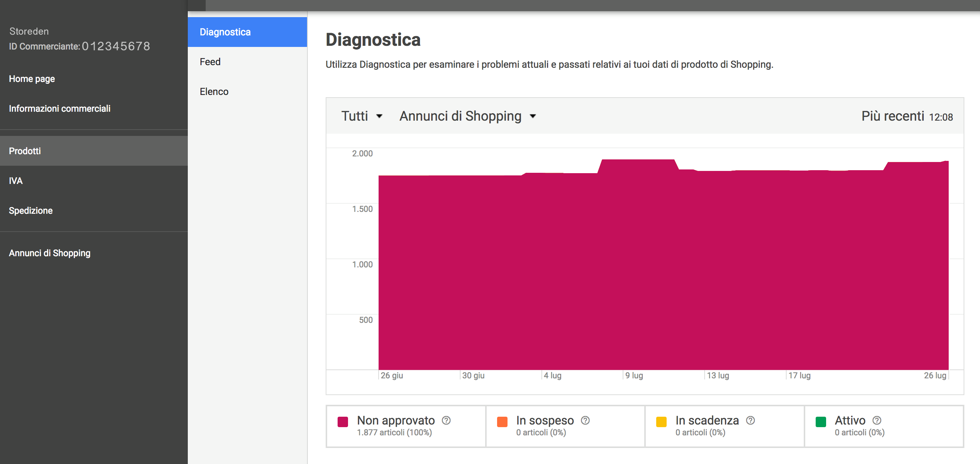Select Prodotti in the sidebar

(25, 151)
